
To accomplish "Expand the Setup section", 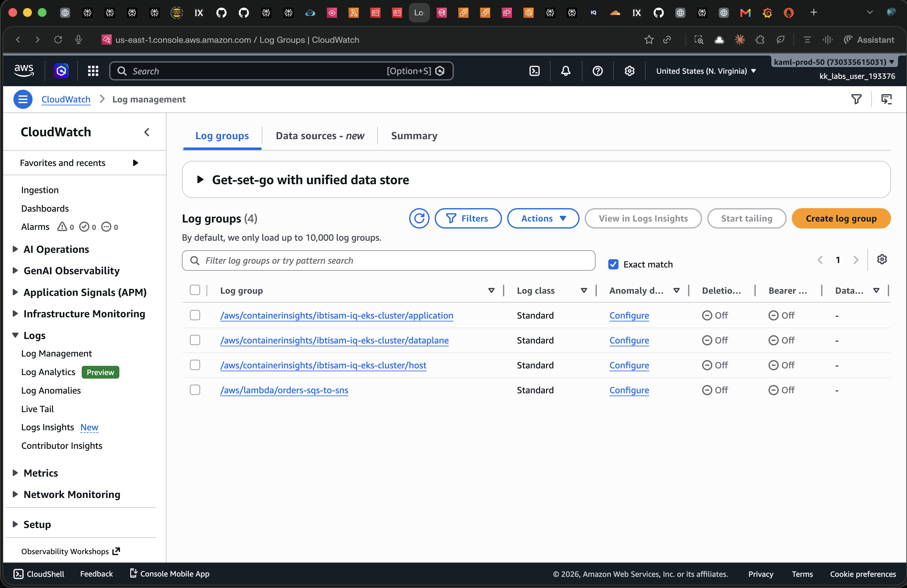I will click(15, 524).
